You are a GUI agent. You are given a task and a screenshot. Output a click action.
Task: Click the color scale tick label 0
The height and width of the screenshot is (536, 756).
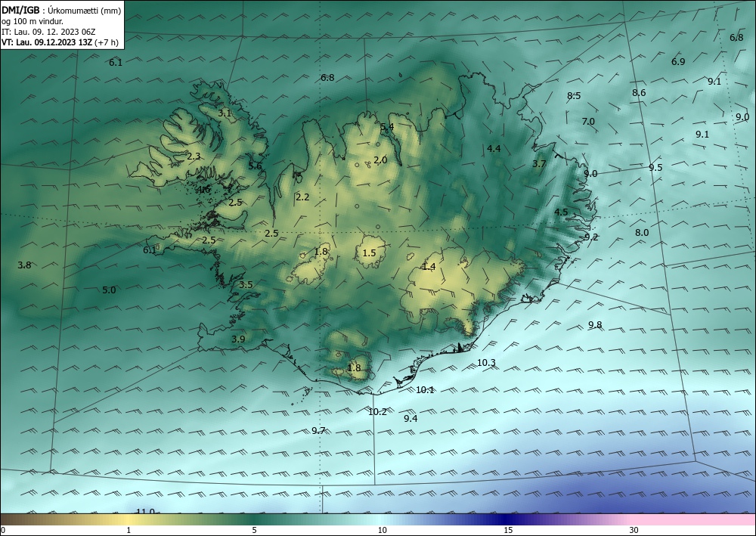click(3, 531)
